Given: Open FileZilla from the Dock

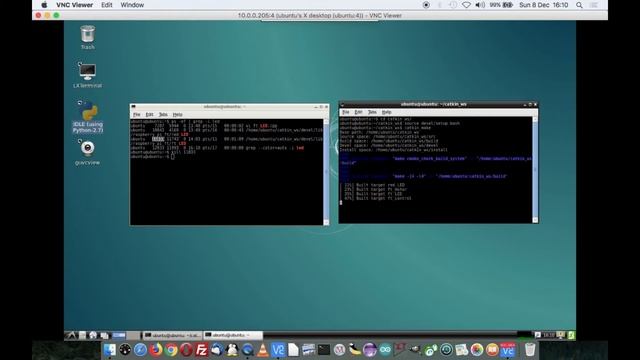Looking at the screenshot, I should coord(202,350).
